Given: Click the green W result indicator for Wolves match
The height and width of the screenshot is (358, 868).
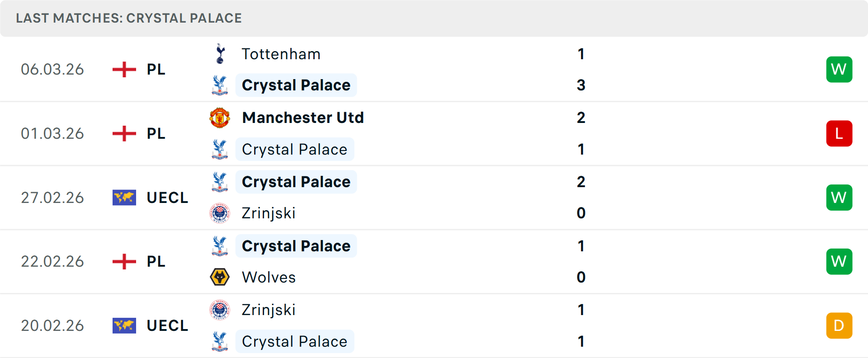Looking at the screenshot, I should tap(839, 261).
